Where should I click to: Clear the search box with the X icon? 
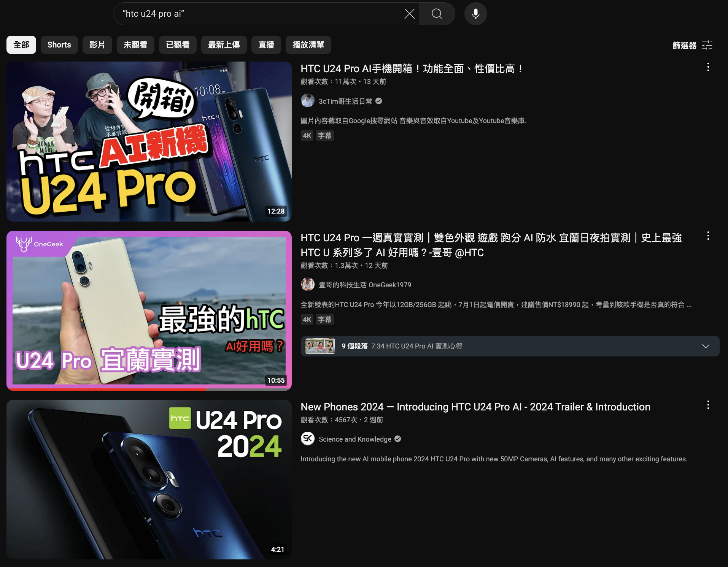(409, 14)
